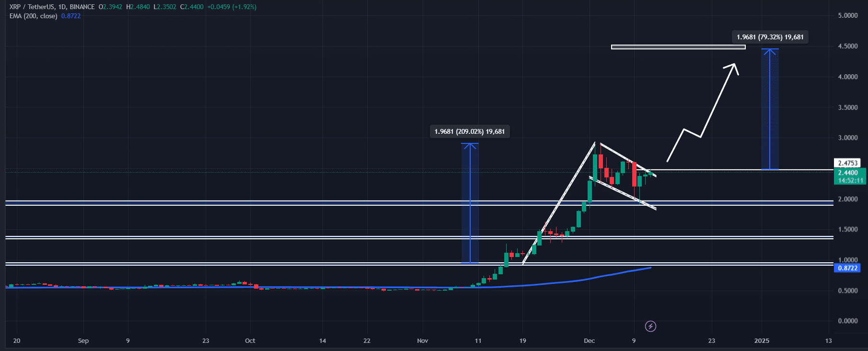
Task: Click the 3.5000 price axis label
Action: click(x=848, y=107)
